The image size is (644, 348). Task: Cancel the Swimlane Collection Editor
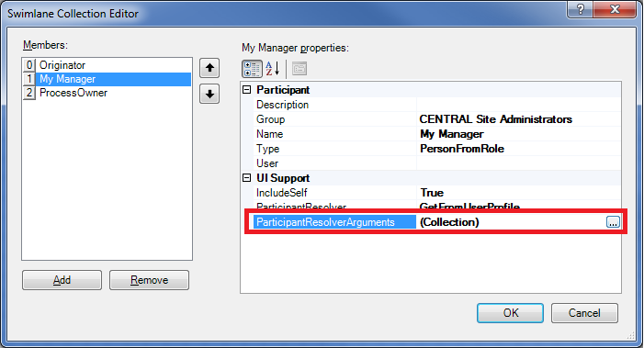tap(584, 313)
